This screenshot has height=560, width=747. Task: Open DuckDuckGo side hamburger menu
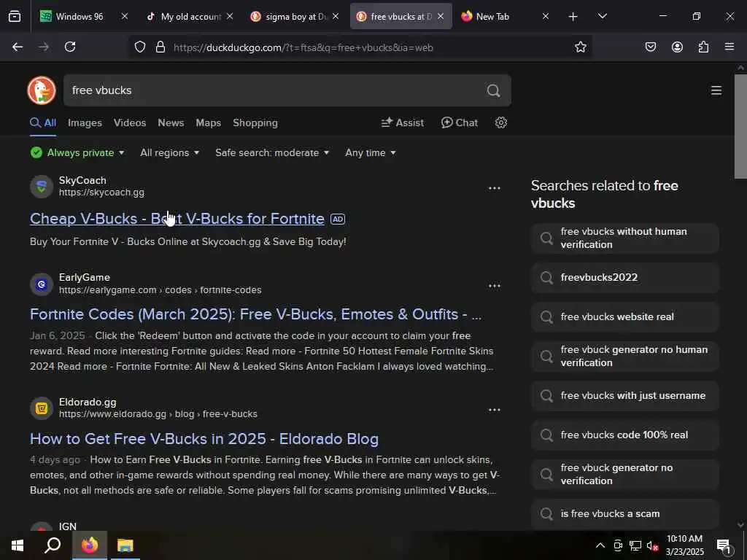716,90
